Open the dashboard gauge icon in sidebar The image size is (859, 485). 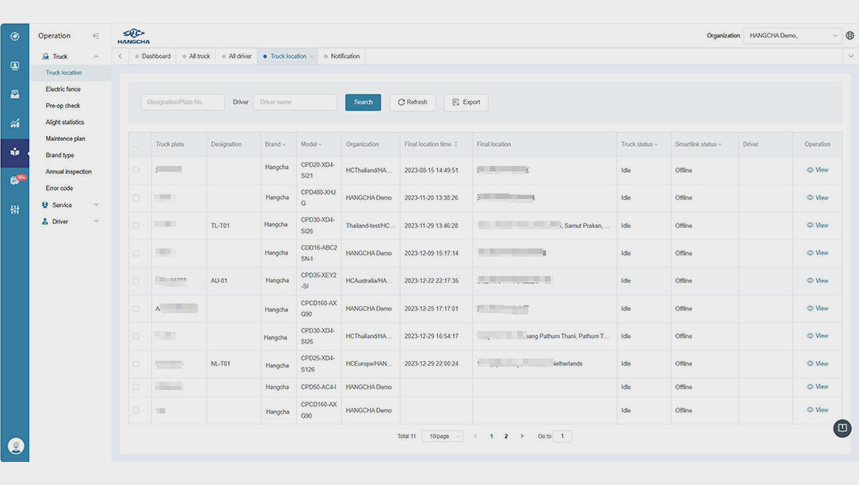15,36
